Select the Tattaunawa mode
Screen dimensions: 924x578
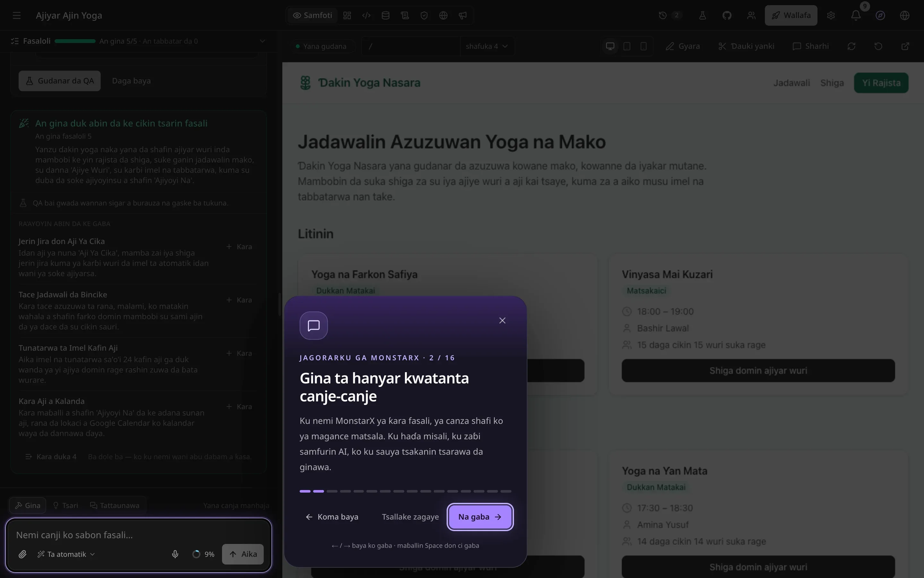click(x=115, y=505)
